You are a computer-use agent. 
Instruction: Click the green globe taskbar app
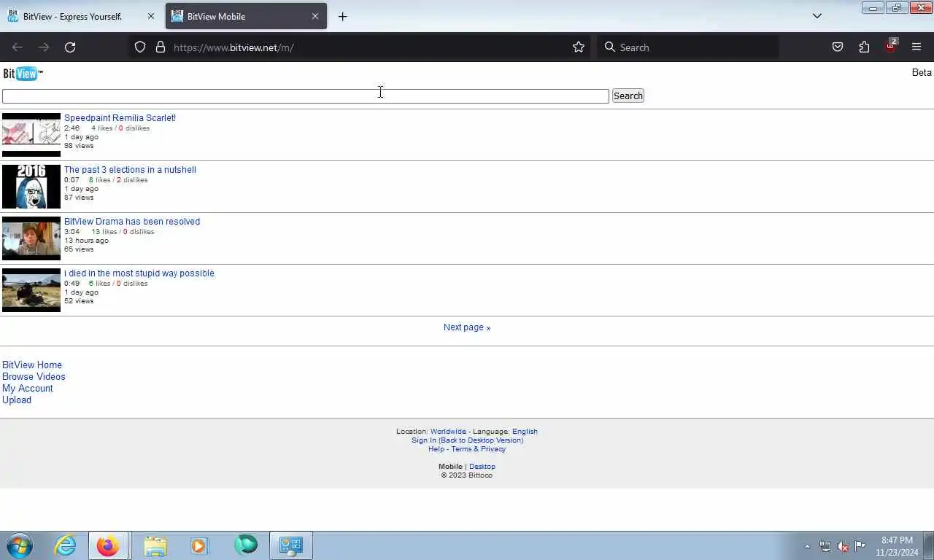(246, 545)
